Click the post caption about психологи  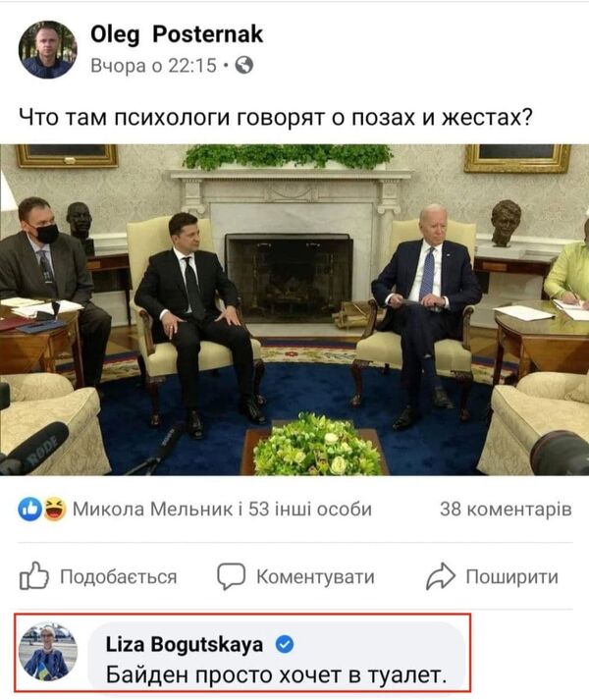tap(275, 118)
